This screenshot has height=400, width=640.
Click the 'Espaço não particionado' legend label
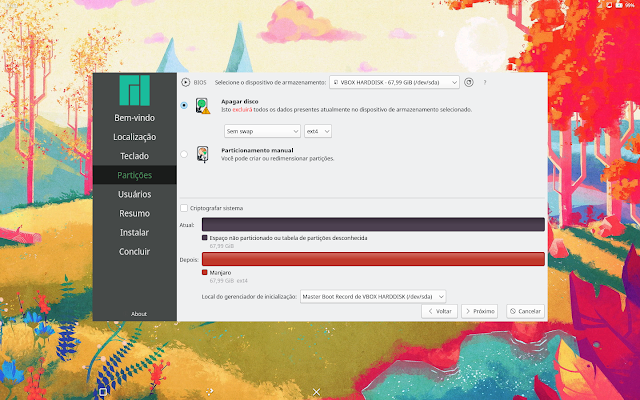click(x=288, y=238)
